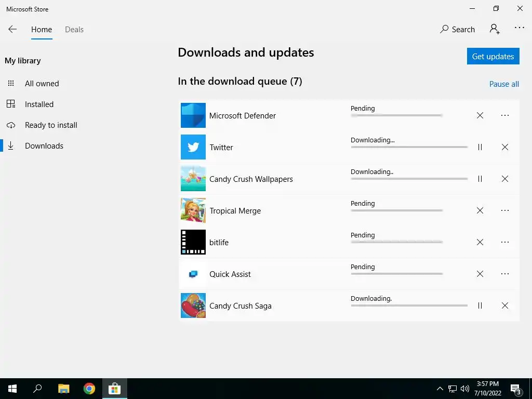This screenshot has height=399, width=532.
Task: Click the Tropical Merge name
Action: pos(235,211)
